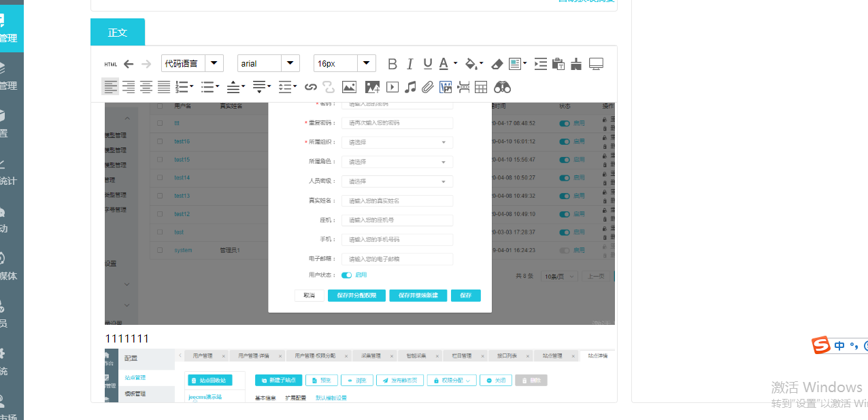
Task: Open find and replace binoculars tool
Action: (x=502, y=87)
